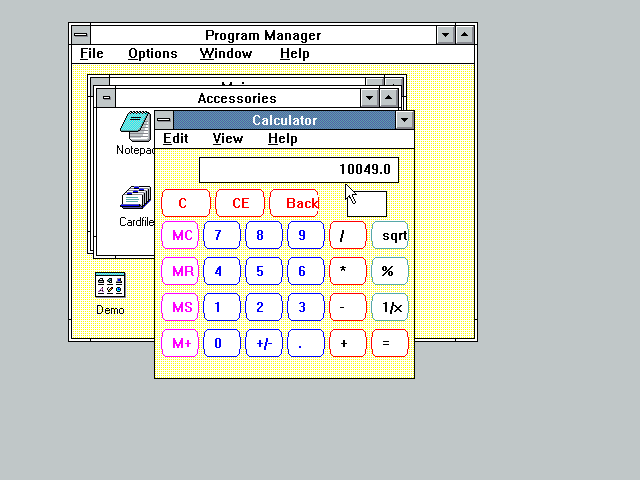This screenshot has height=480, width=640.
Task: Open the Calculator Help menu
Action: click(x=282, y=138)
